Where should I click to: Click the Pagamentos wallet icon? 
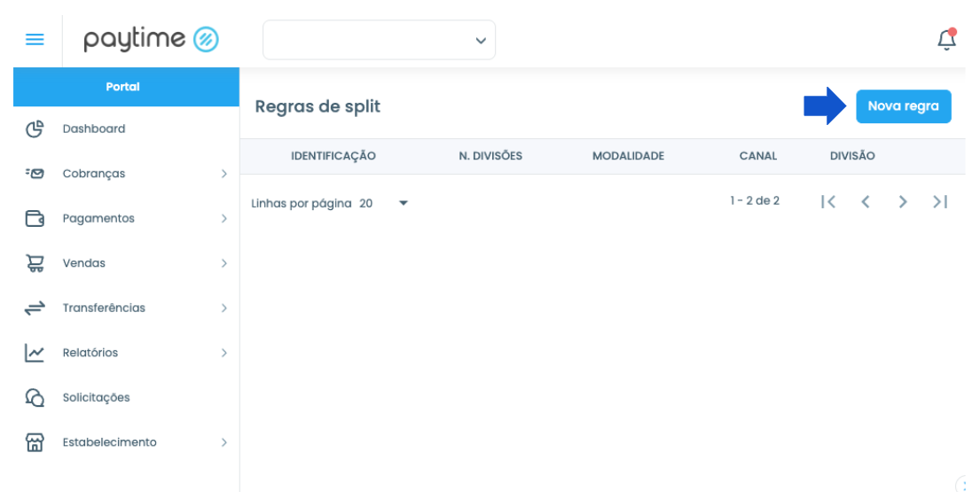(x=35, y=219)
